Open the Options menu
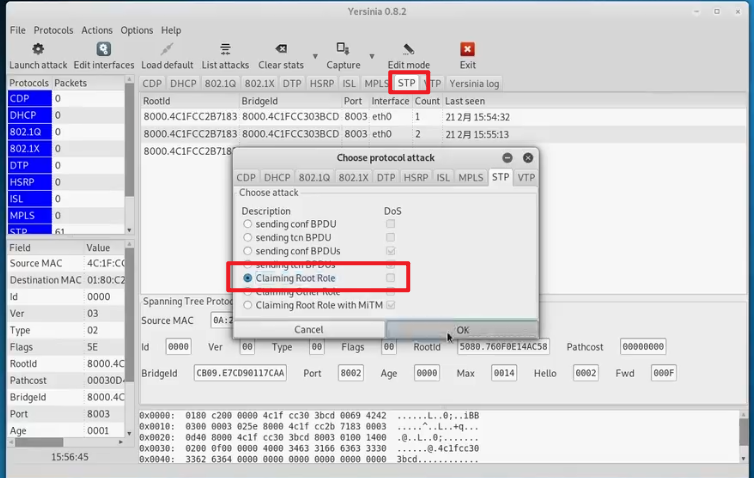 tap(137, 30)
